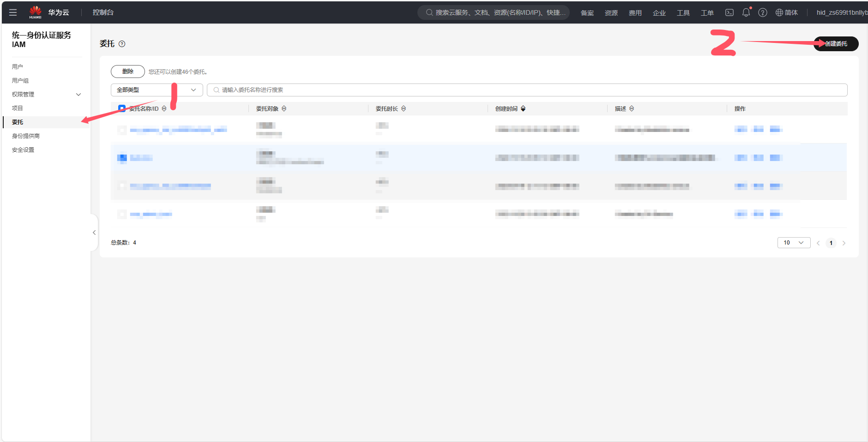Open the hamburger navigation menu
868x442 pixels.
[13, 12]
